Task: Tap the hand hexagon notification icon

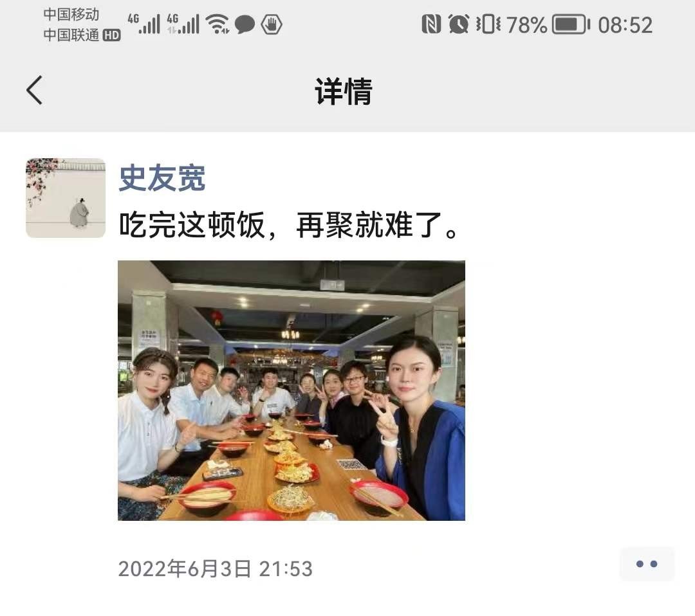Action: coord(272,24)
